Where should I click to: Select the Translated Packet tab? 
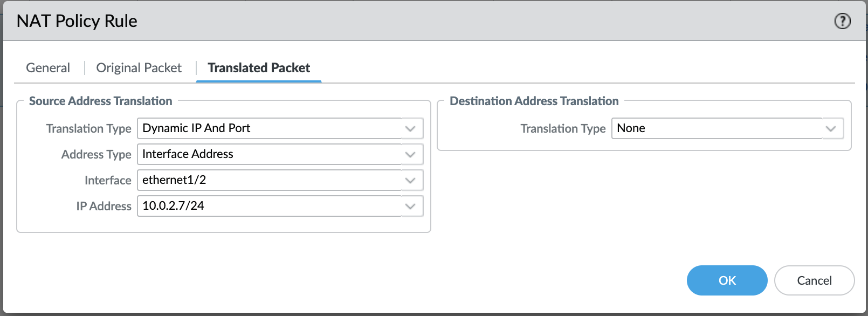click(x=259, y=67)
